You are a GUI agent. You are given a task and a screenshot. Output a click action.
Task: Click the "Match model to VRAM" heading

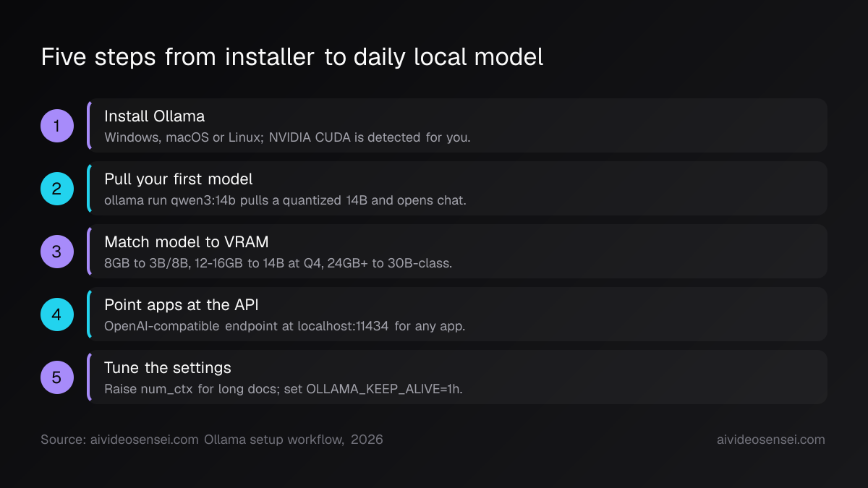[x=187, y=242]
